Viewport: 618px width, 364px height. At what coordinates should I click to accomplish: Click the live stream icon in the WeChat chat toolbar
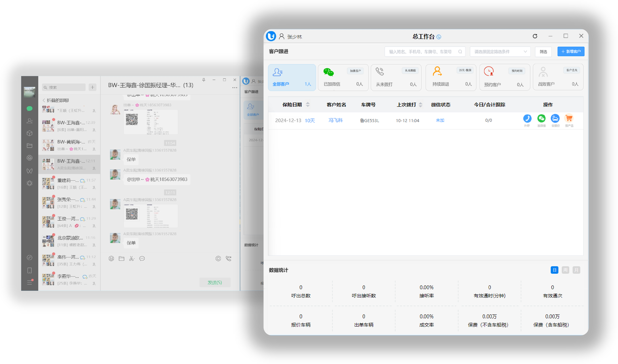(218, 259)
